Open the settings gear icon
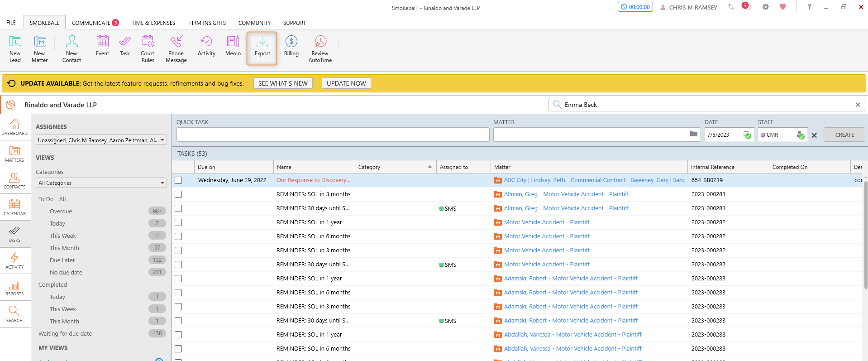 tap(766, 7)
